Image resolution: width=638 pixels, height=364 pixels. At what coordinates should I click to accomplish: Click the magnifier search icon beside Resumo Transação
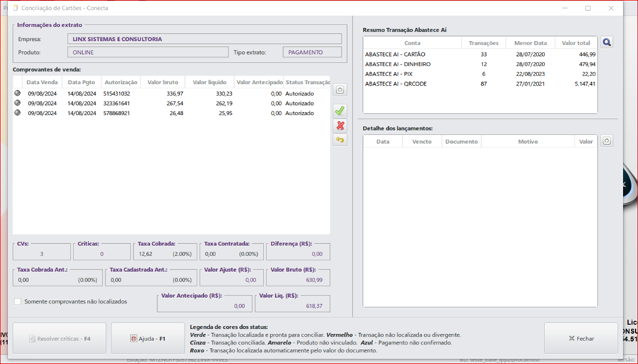[x=607, y=42]
